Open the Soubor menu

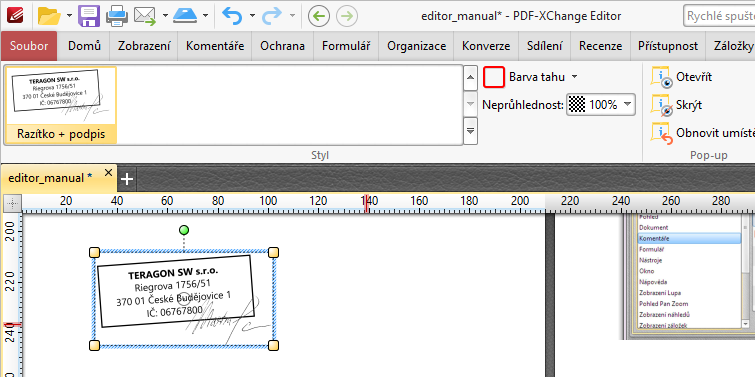click(29, 46)
